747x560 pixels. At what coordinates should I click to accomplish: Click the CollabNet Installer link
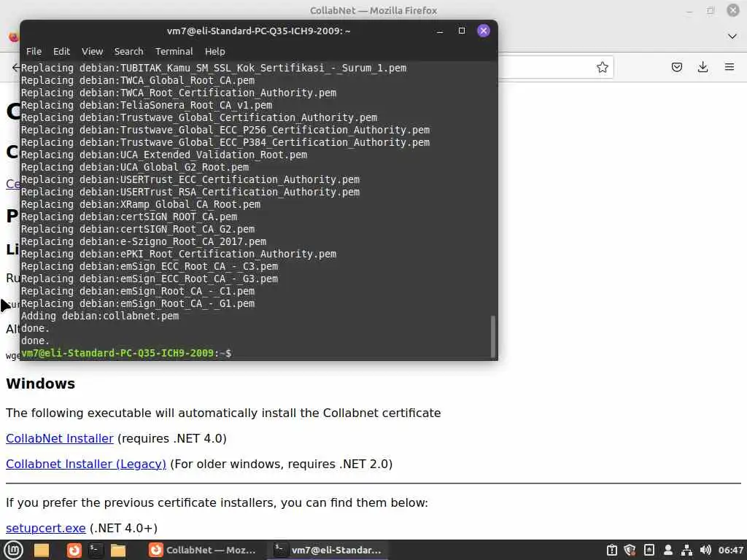coord(60,438)
